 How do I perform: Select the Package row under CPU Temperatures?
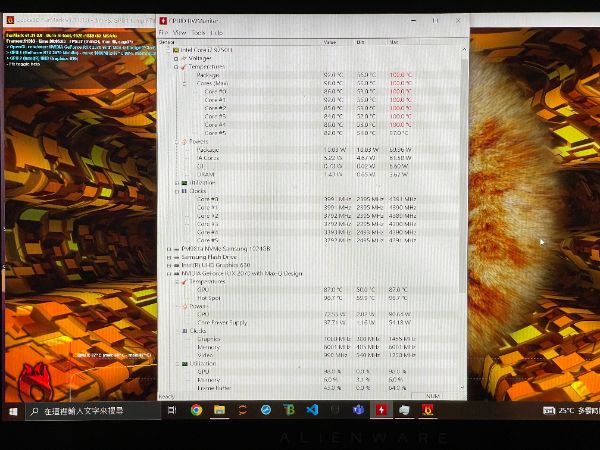coord(308,75)
